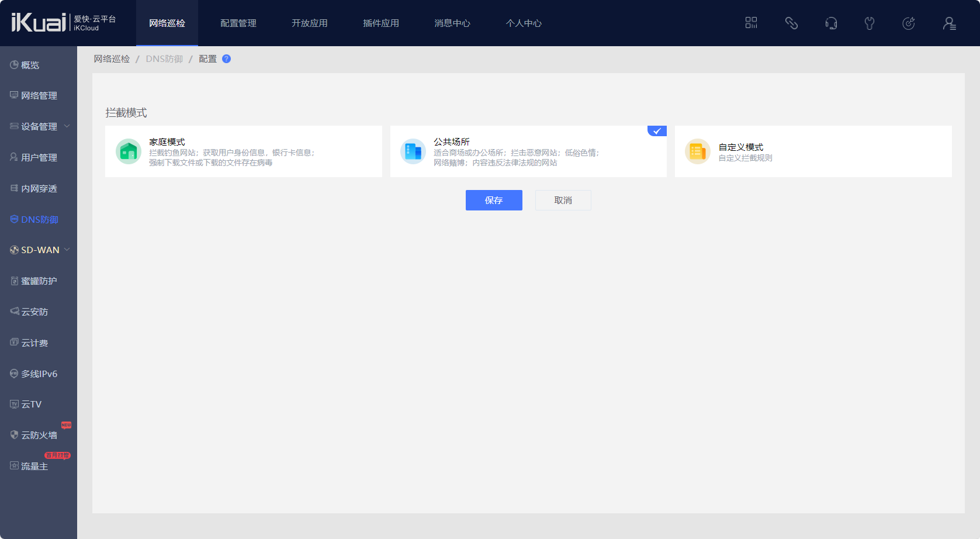This screenshot has height=539, width=980.
Task: Click the link chain icon in header
Action: (x=791, y=23)
